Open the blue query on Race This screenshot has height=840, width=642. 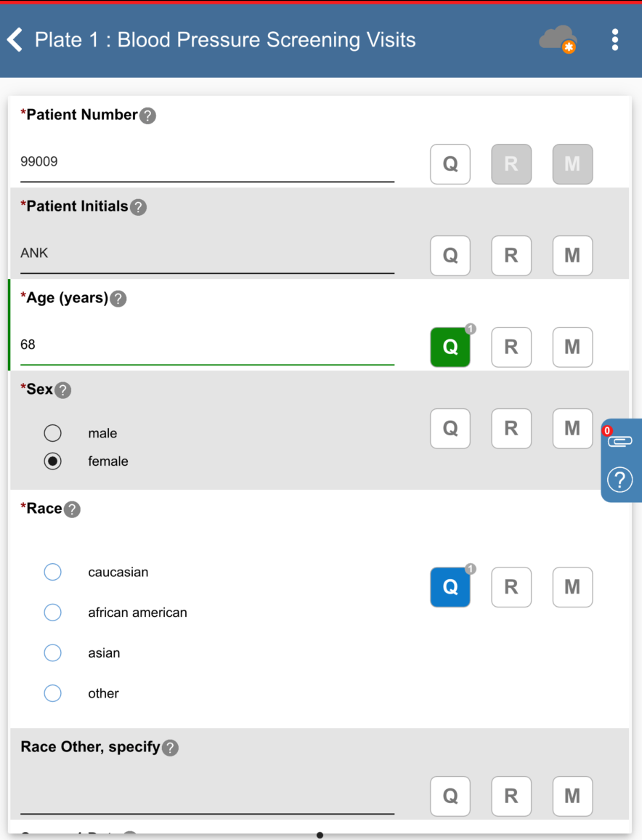point(450,587)
